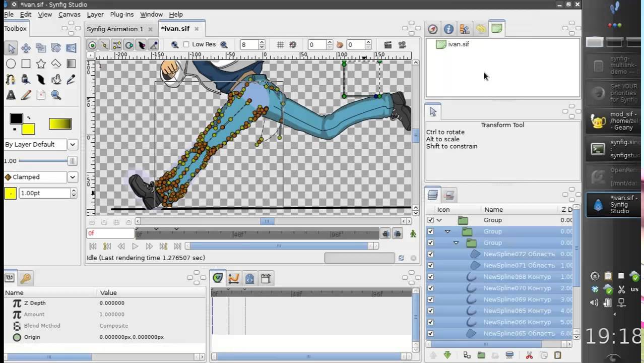Select the Gradient tool
644x363 pixels.
tap(71, 64)
